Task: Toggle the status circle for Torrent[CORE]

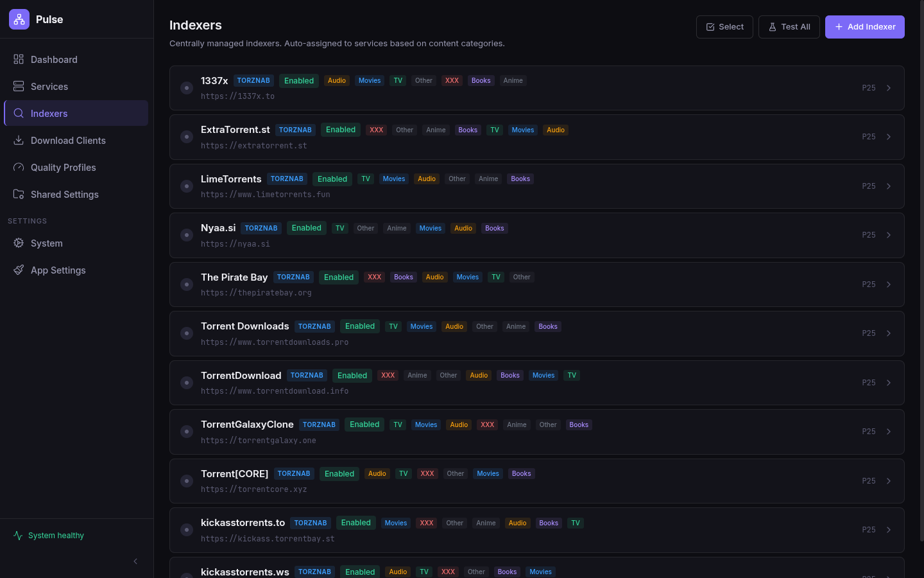Action: click(187, 481)
